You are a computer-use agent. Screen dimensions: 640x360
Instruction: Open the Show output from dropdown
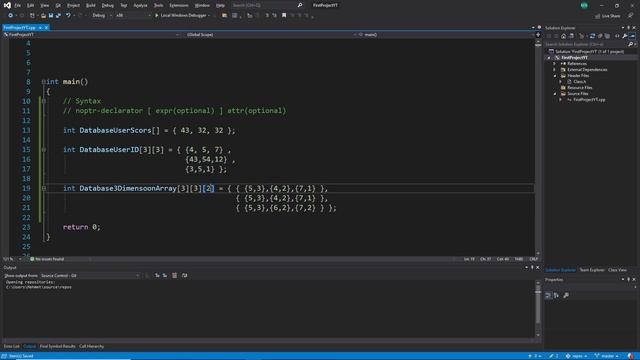click(90, 276)
